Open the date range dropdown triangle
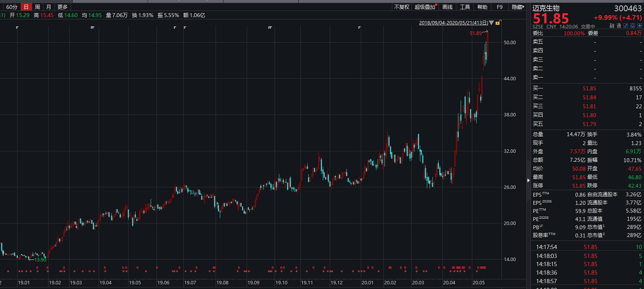 [491, 23]
